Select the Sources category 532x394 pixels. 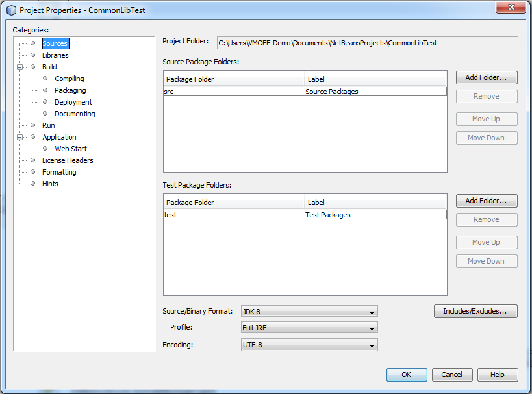[56, 43]
